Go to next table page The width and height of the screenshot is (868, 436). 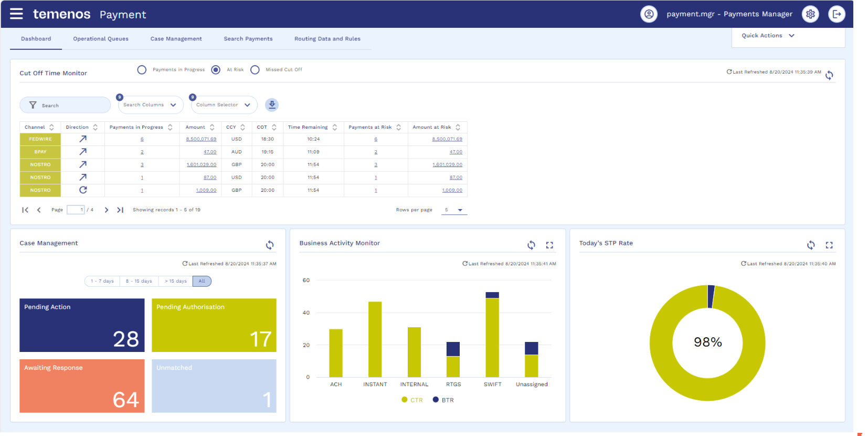[x=107, y=210]
